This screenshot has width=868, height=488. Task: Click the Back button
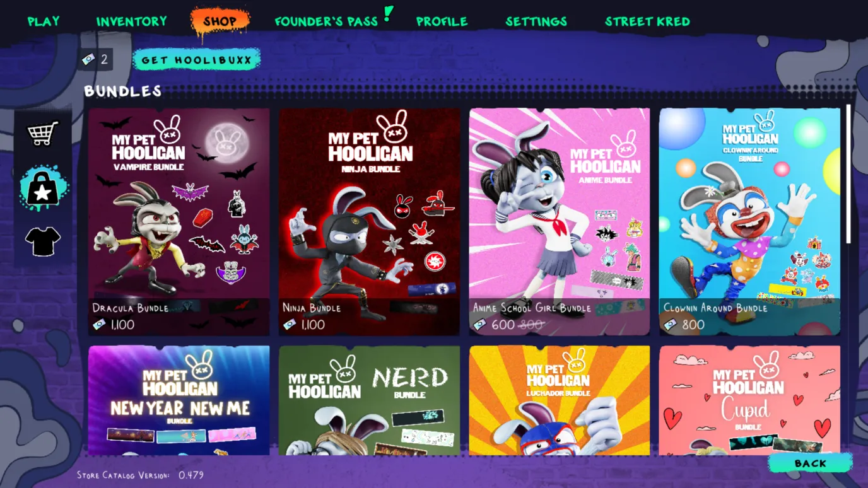click(811, 463)
